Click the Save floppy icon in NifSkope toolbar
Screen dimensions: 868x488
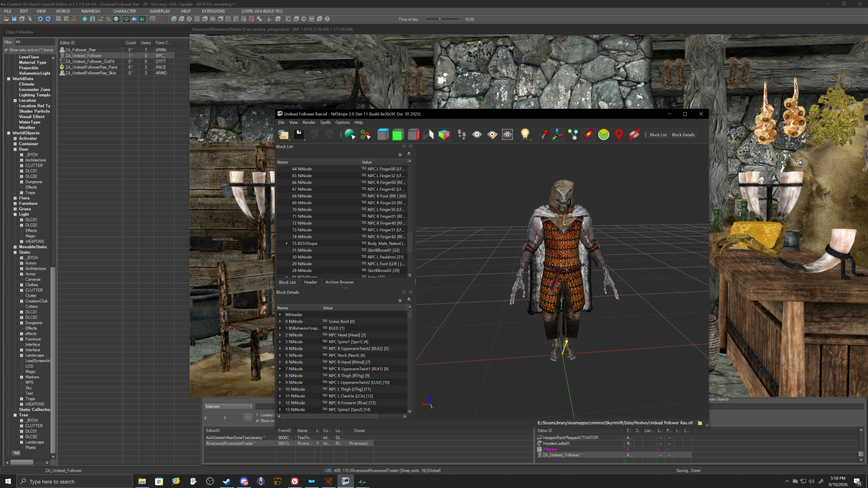point(299,135)
